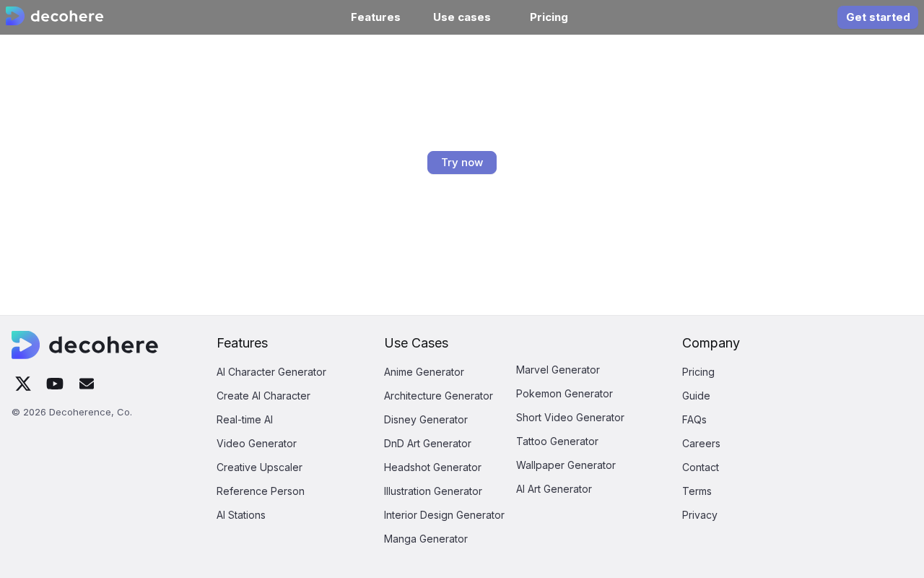Go to Pricing in top navigation
This screenshot has width=924, height=578.
549,17
